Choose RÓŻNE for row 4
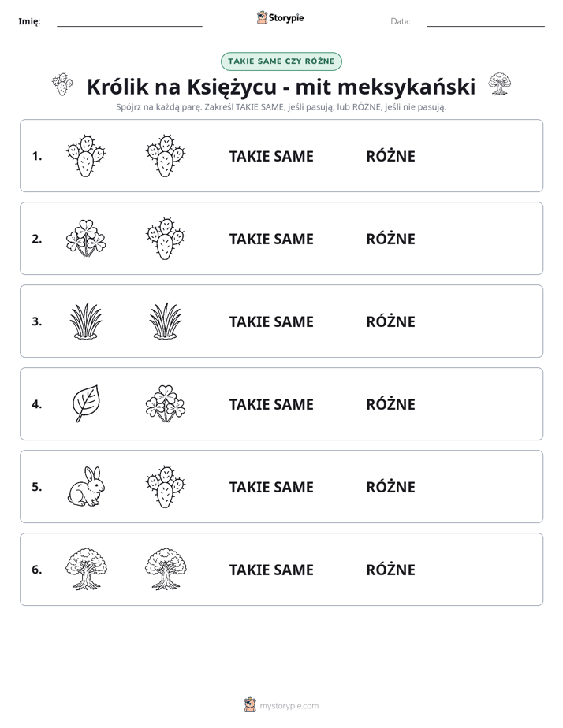 tap(390, 404)
